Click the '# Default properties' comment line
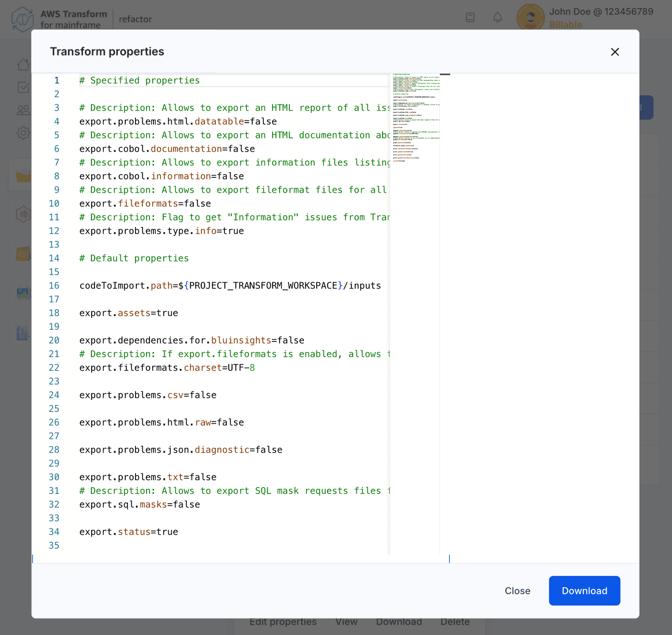This screenshot has height=635, width=672. pyautogui.click(x=134, y=258)
